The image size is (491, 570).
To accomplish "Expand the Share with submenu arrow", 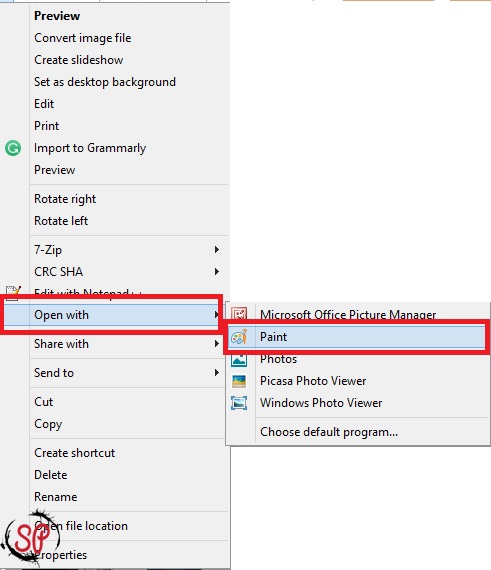I will (217, 344).
